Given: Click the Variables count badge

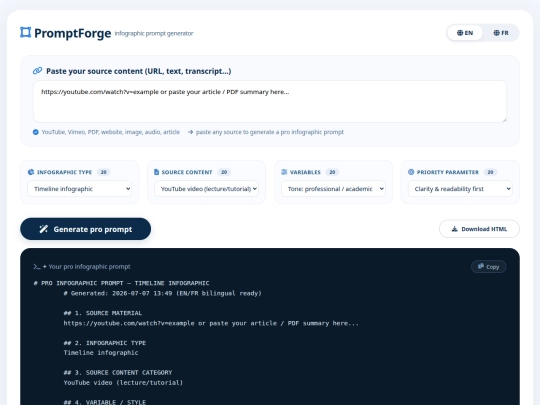Looking at the screenshot, I should click(332, 172).
